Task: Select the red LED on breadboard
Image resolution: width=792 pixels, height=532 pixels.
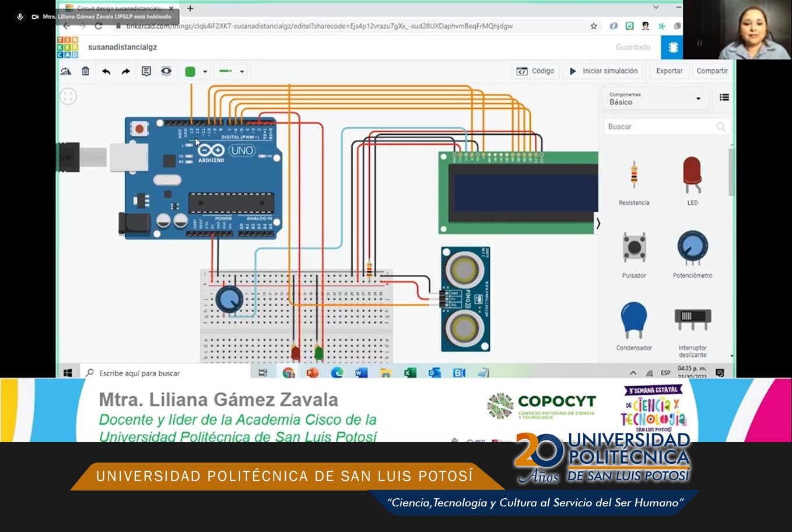Action: (296, 352)
